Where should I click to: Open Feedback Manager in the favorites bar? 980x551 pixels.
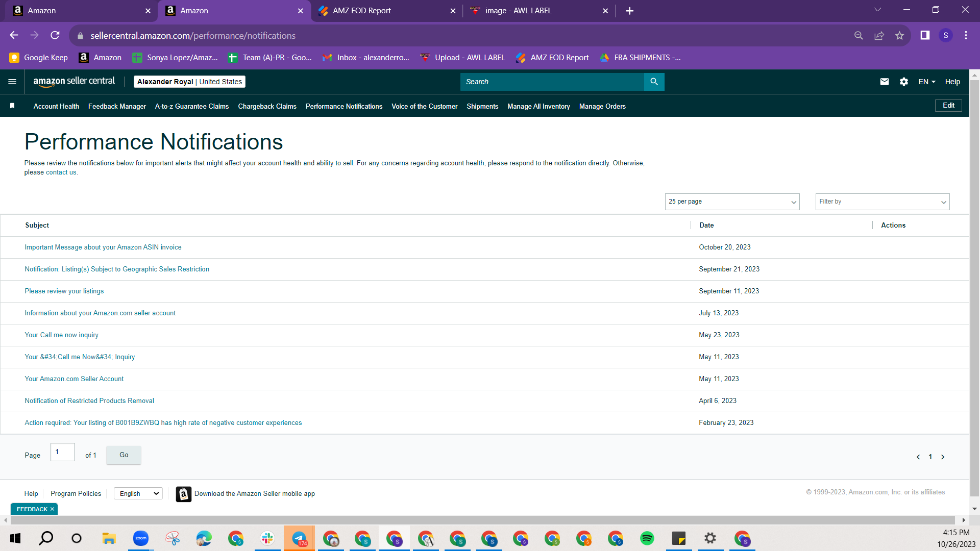(117, 106)
